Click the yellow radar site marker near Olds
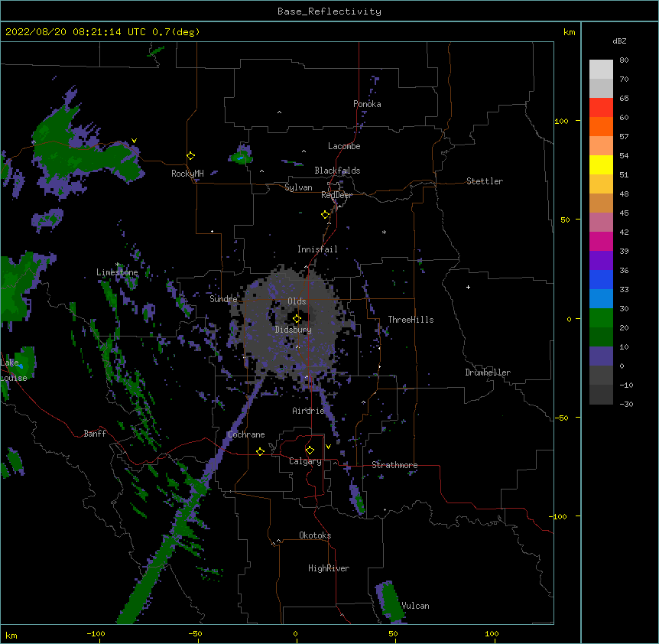 (297, 319)
